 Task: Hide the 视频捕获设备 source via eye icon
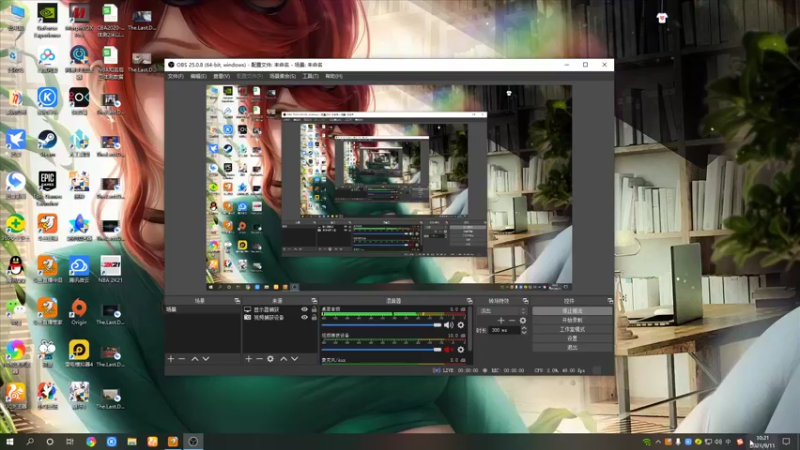305,317
